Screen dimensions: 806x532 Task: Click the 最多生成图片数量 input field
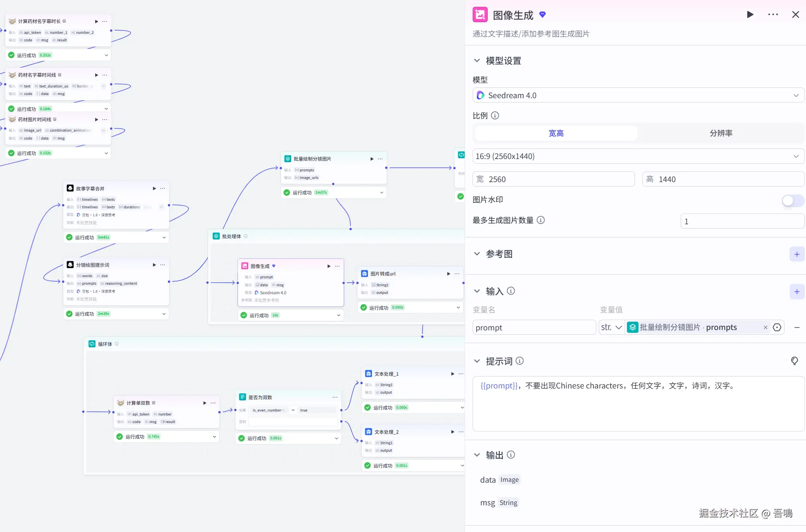click(742, 221)
